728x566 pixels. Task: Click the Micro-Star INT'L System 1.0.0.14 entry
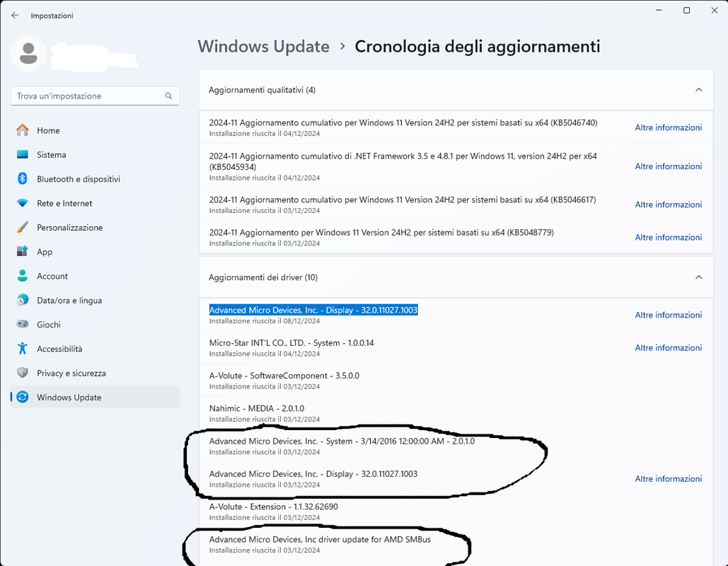point(456,347)
